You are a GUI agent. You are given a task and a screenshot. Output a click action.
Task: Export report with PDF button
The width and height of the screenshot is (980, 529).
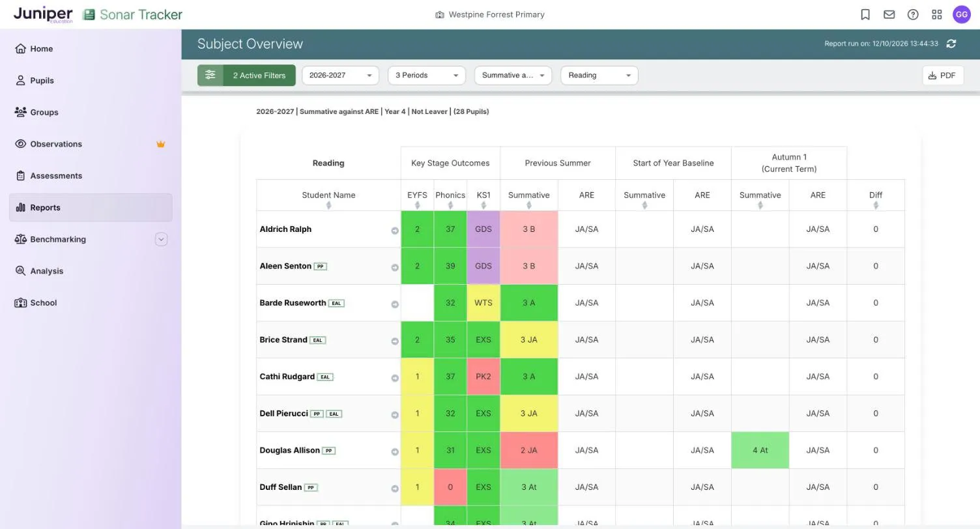click(943, 76)
